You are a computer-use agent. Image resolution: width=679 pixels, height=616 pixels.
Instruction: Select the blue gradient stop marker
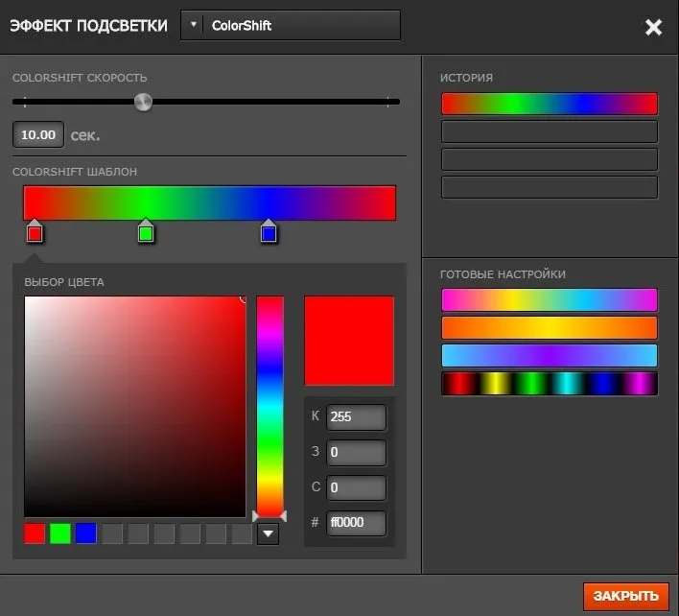click(x=269, y=232)
